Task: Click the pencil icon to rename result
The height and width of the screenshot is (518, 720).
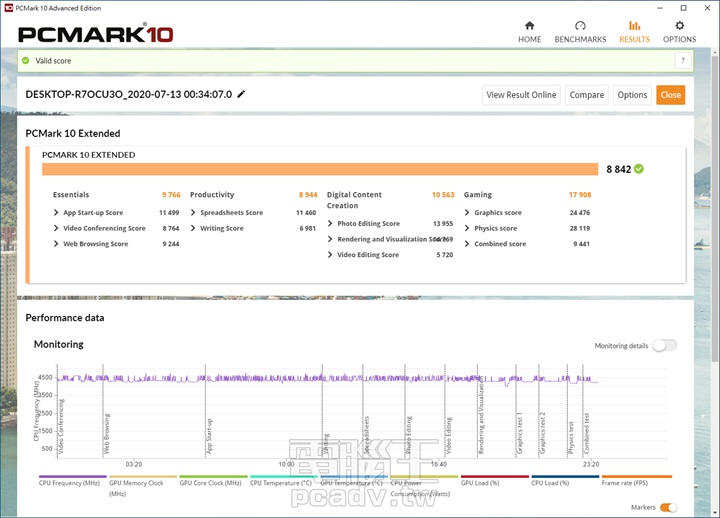Action: tap(241, 95)
